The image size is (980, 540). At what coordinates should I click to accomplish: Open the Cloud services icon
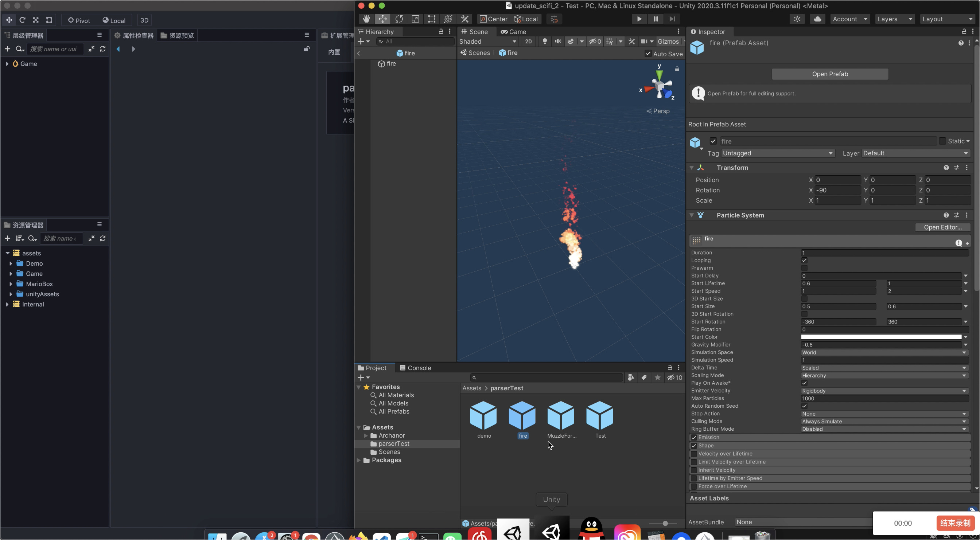(x=817, y=19)
